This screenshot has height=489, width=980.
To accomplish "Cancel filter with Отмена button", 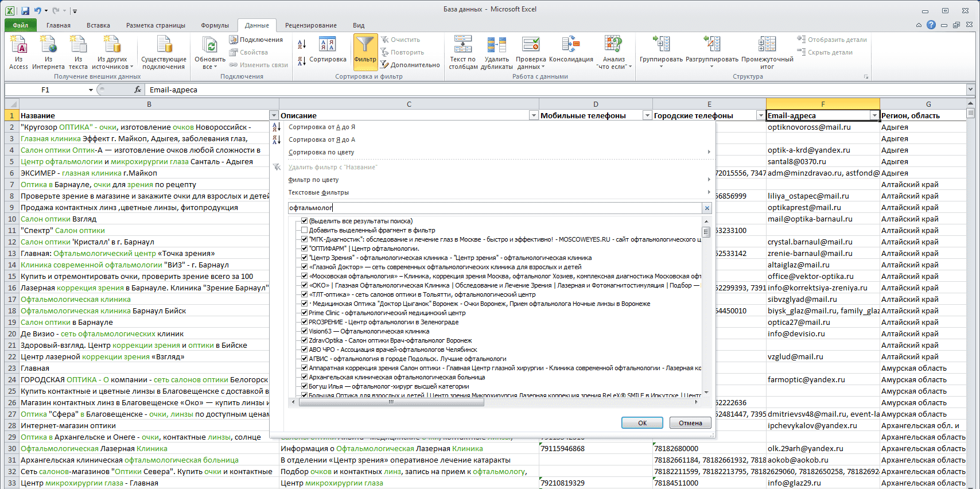I will point(690,423).
